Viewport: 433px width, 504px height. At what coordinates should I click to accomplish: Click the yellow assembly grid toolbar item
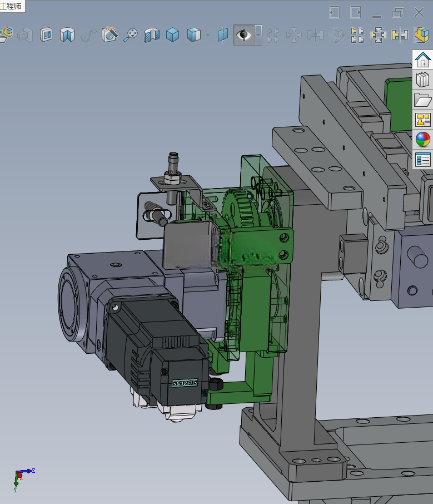coord(357,34)
